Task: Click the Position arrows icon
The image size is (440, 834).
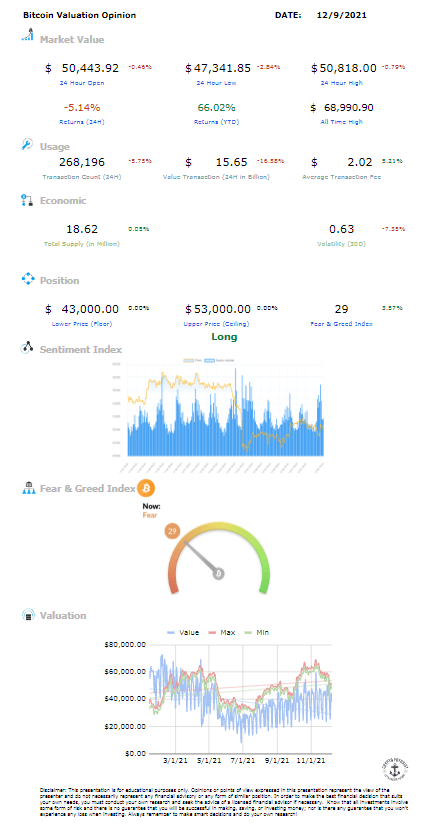Action: [x=28, y=279]
